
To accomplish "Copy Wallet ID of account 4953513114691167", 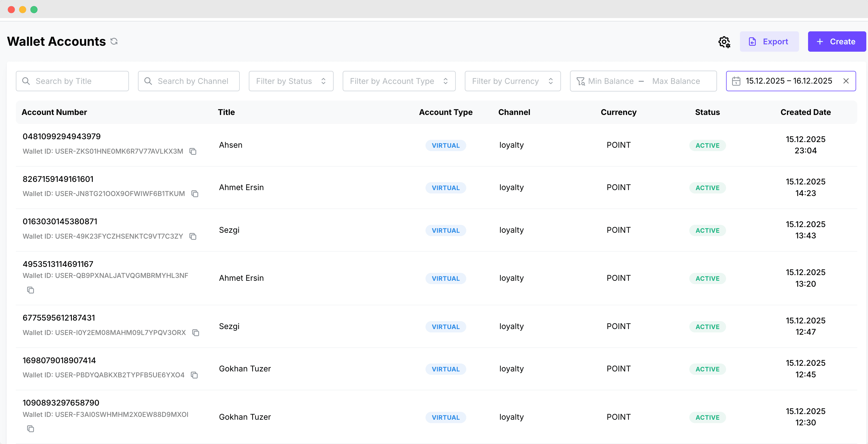I will 31,290.
